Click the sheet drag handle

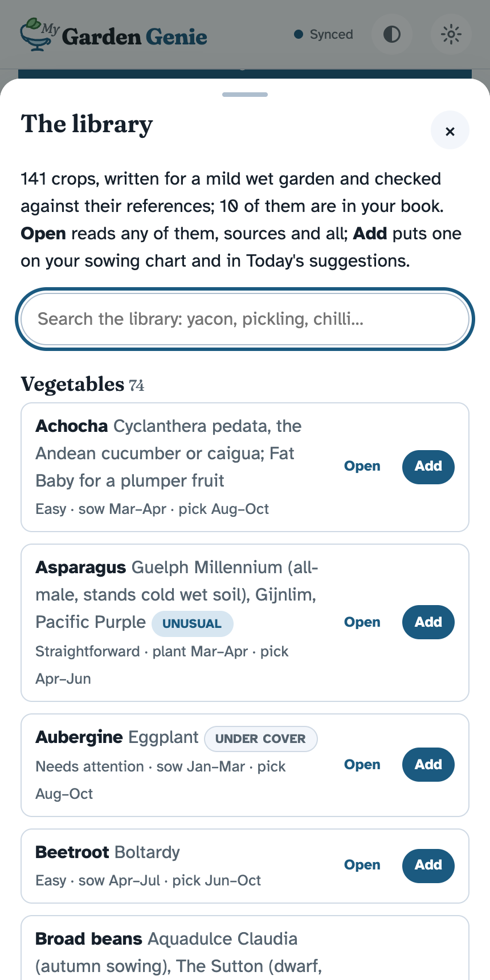pos(245,95)
